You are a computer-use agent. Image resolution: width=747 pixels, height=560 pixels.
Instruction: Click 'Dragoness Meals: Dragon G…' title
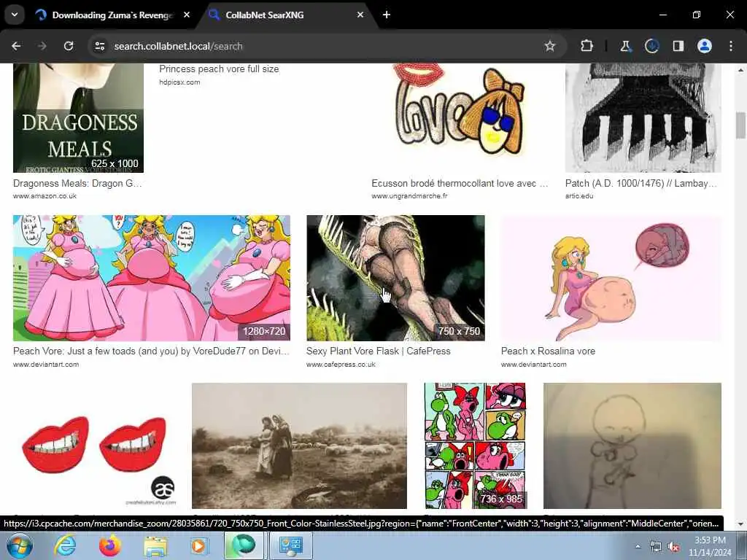point(77,183)
